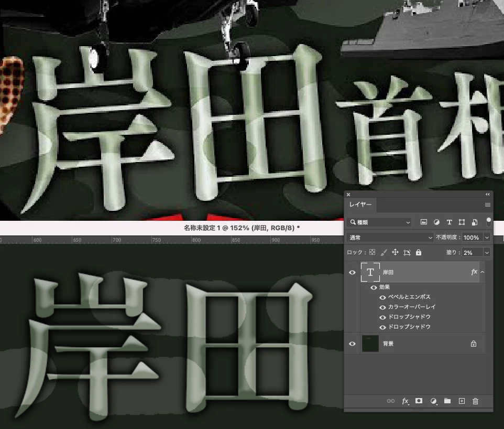Hide the ベベルとエンボス effect
The width and height of the screenshot is (504, 429).
(382, 297)
